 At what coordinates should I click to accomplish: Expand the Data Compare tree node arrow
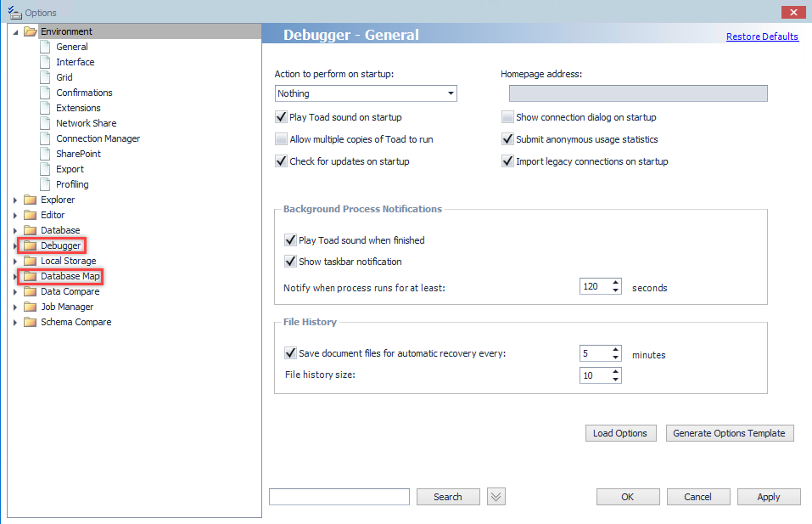click(x=15, y=292)
